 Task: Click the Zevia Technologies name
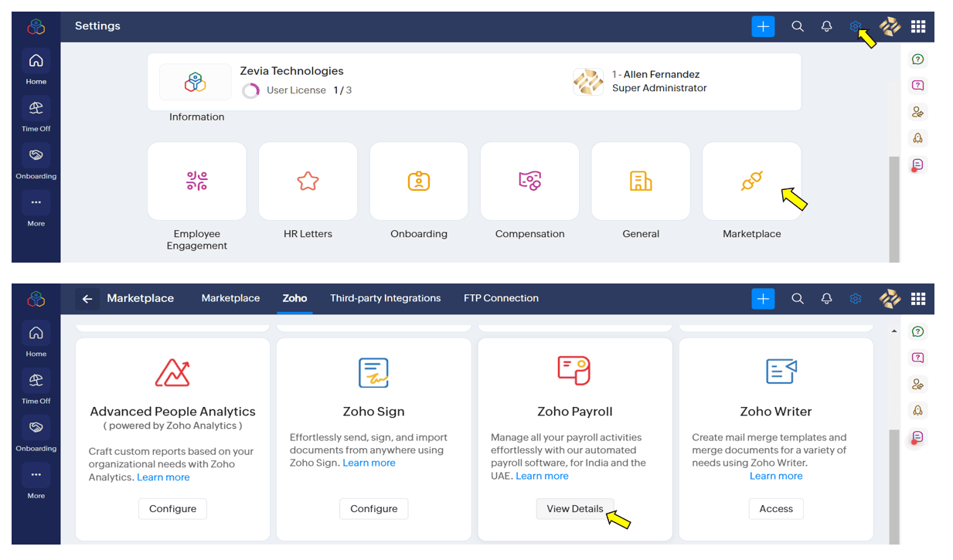291,71
